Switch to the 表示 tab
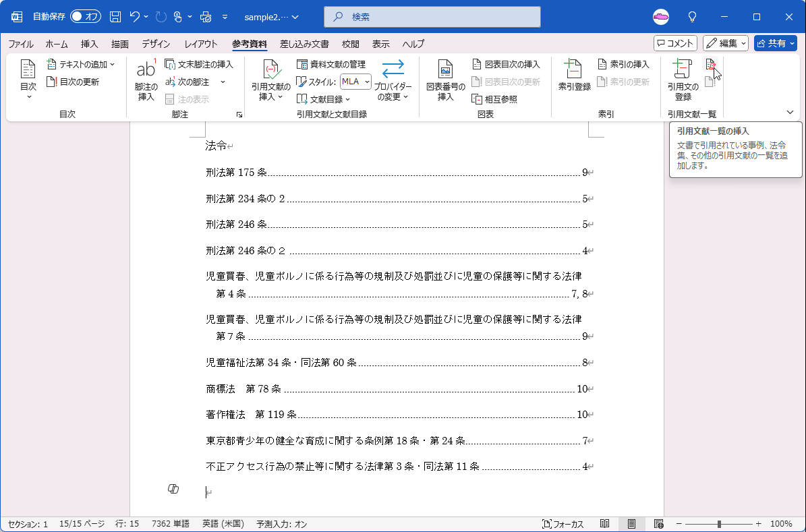 click(381, 45)
